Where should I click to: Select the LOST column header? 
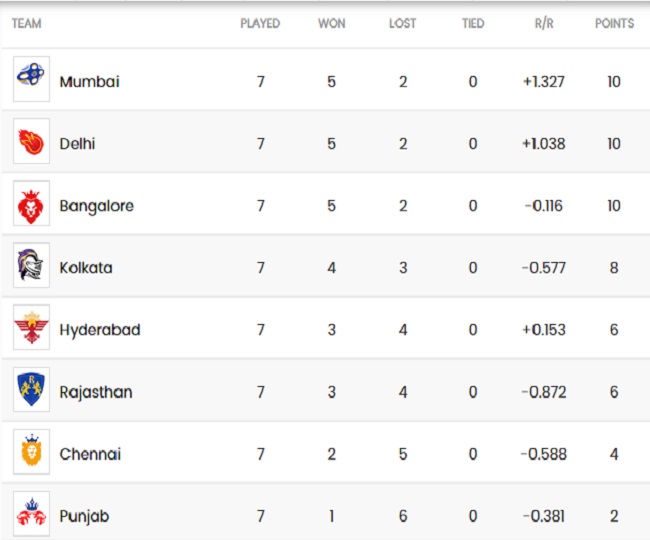coord(403,23)
